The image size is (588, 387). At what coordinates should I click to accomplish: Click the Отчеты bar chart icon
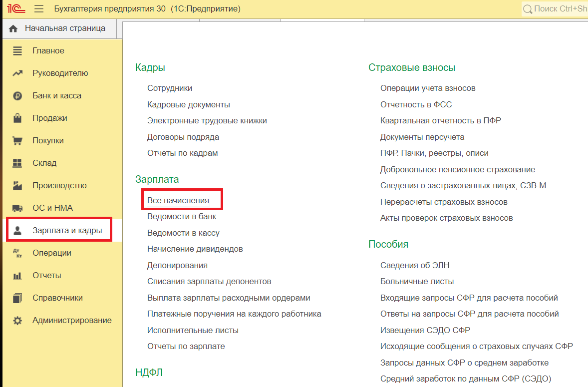17,276
